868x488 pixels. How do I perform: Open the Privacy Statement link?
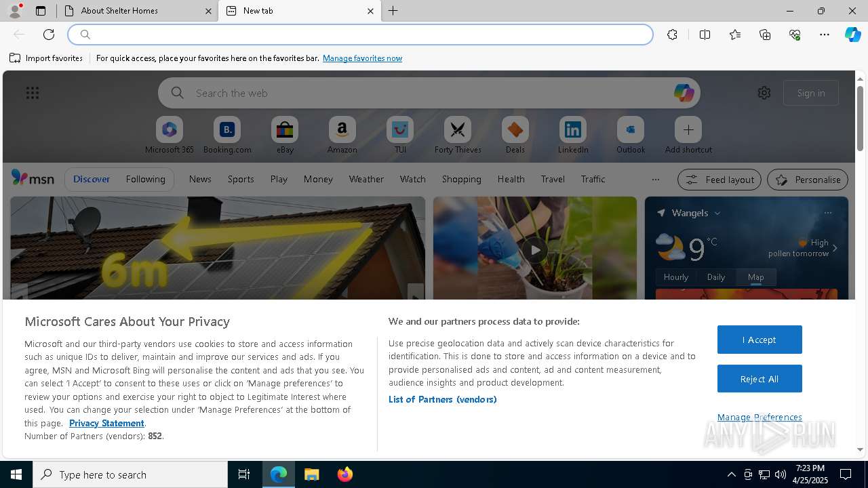click(106, 423)
